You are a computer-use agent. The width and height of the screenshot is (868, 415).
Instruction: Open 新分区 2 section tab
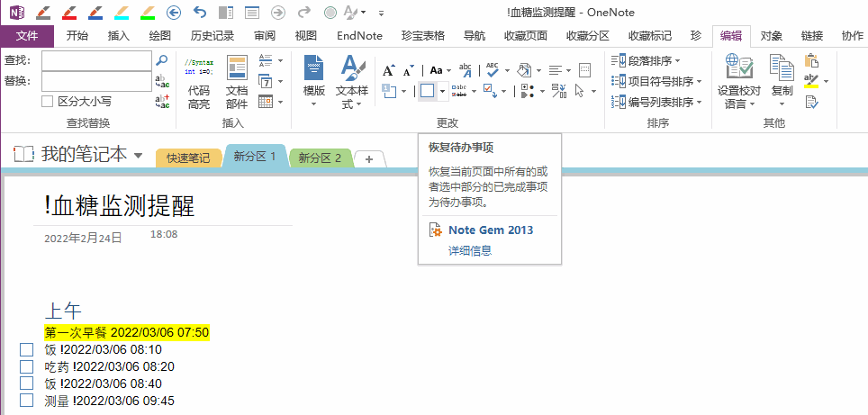(x=320, y=158)
